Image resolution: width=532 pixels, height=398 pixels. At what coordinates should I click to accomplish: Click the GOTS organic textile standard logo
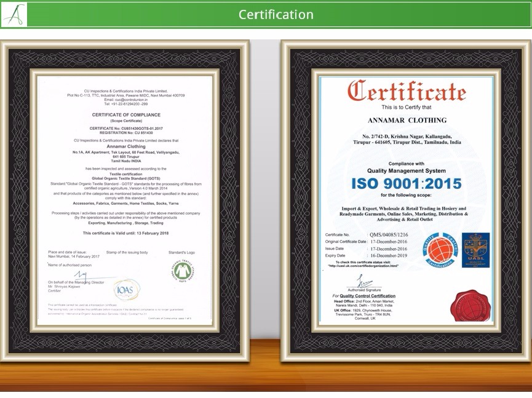[184, 271]
